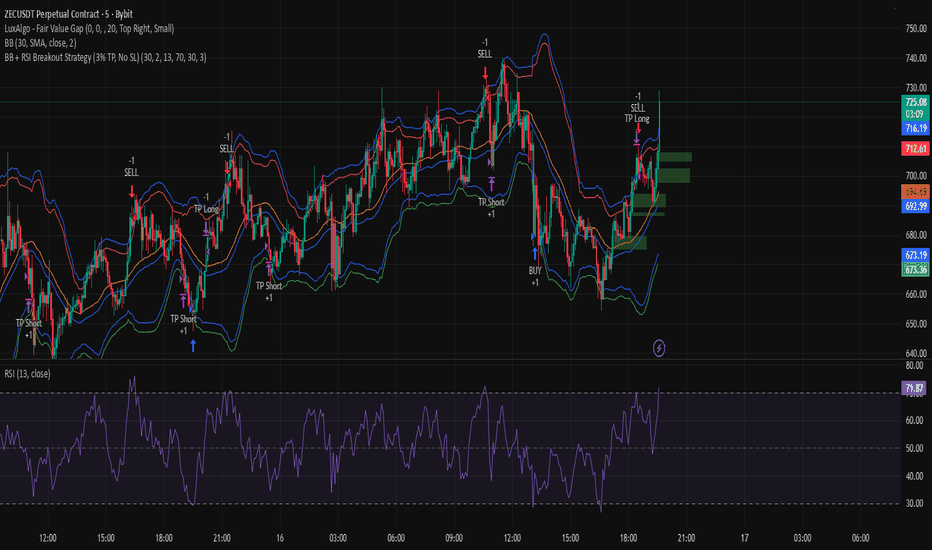Click the 21:00 label on left time axis

click(221, 538)
